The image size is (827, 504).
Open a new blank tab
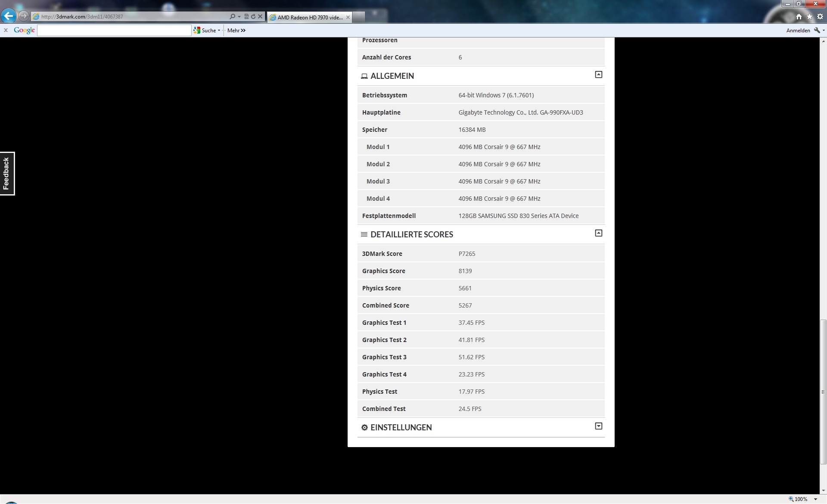tap(359, 17)
